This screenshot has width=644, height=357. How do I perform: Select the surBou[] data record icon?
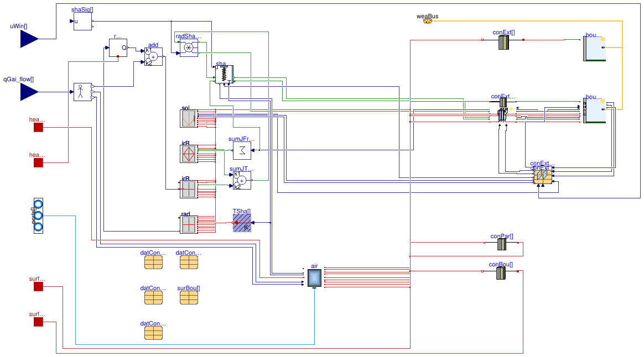[189, 298]
